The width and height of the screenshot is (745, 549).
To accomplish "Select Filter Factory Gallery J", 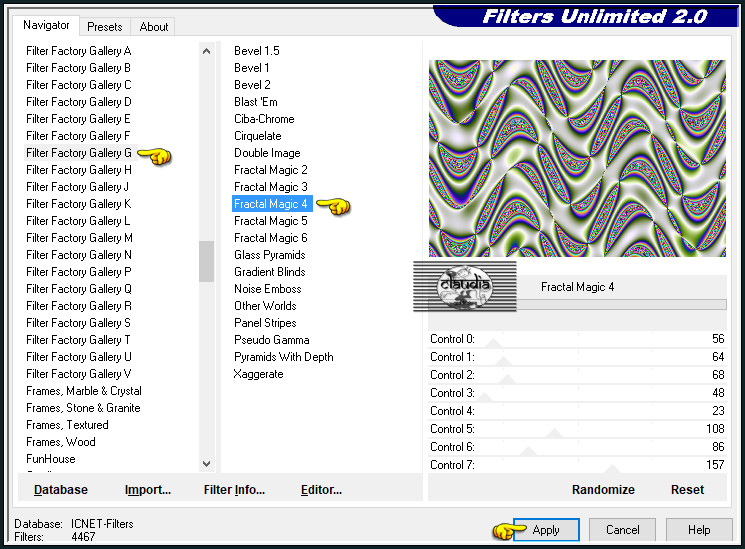I will pos(77,187).
